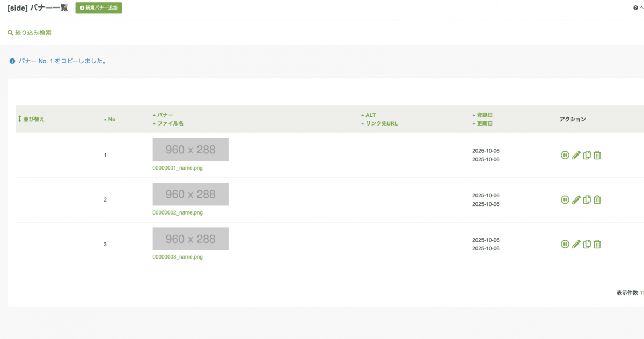
Task: Pause banner No. 1 with the pause icon
Action: tap(565, 155)
